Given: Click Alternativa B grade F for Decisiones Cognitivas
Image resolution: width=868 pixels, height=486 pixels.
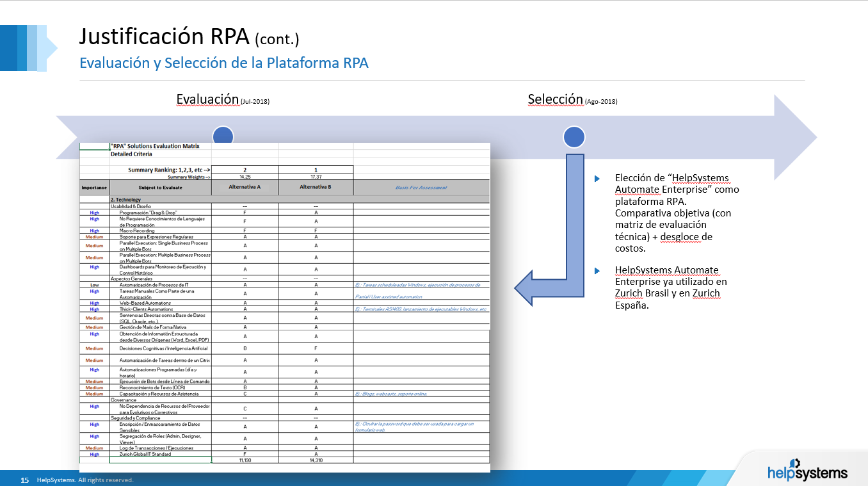Looking at the screenshot, I should pos(316,348).
